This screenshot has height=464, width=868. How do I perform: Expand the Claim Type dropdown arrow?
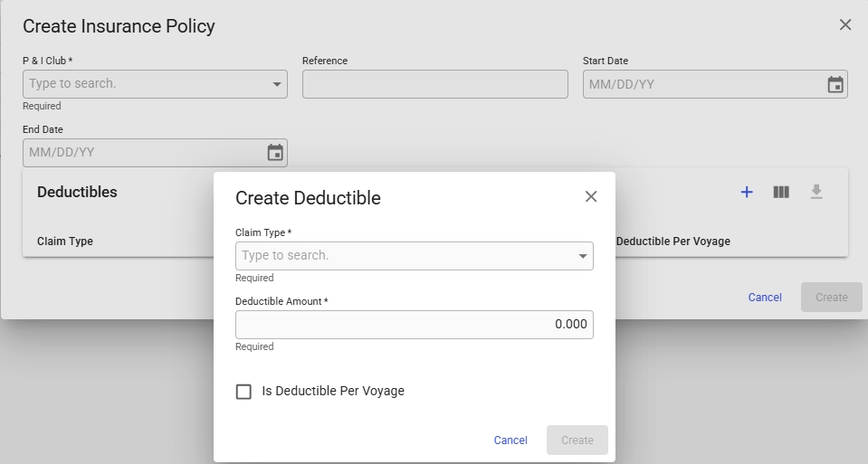583,256
